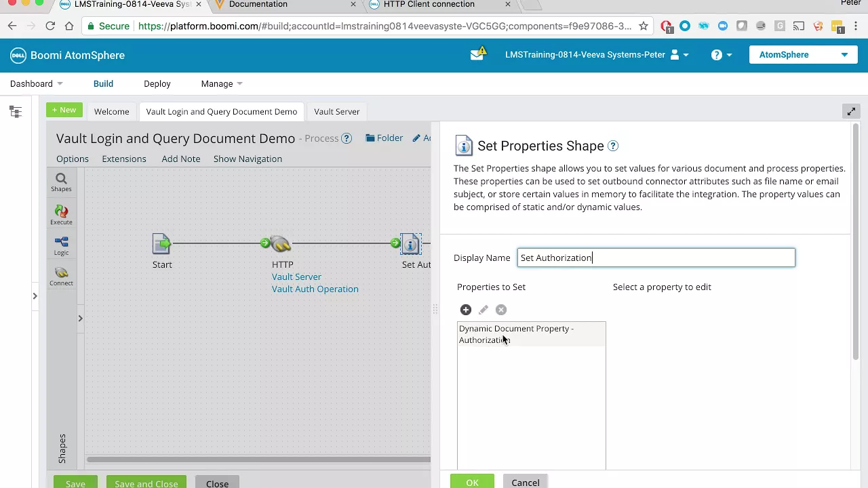This screenshot has height=488, width=868.
Task: Click the Display Name input field
Action: (x=656, y=258)
